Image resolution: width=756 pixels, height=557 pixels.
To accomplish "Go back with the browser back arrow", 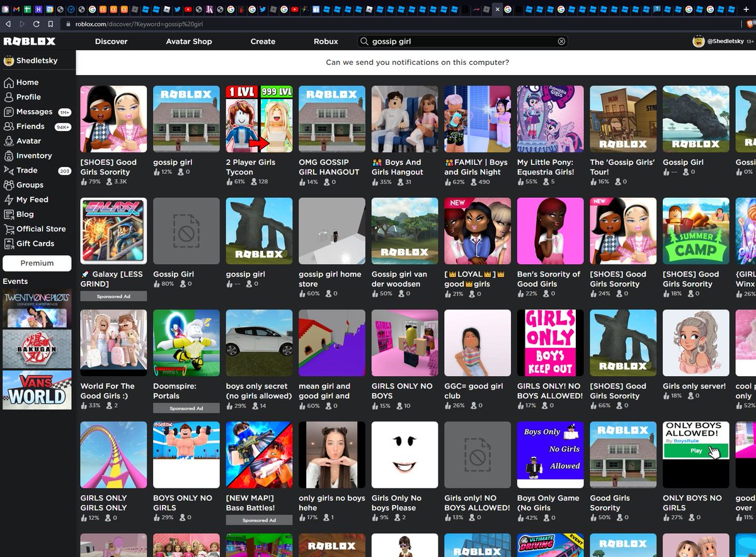I will (x=8, y=23).
